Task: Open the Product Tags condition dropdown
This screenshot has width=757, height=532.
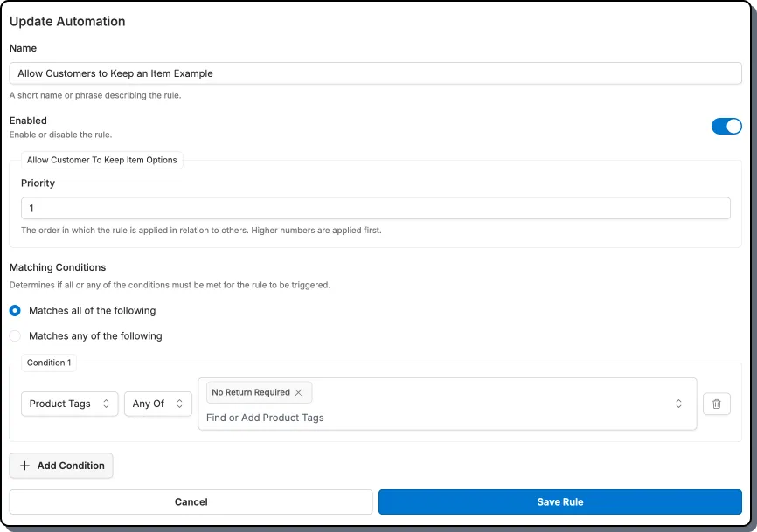Action: pos(69,404)
